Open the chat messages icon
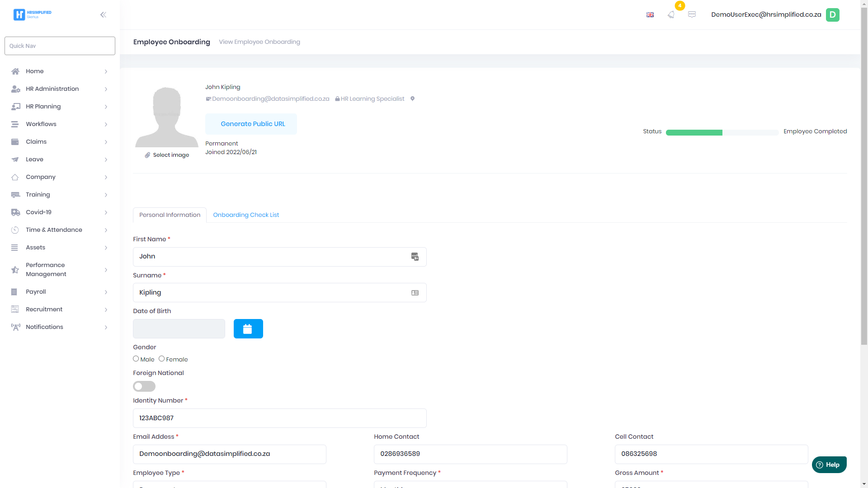The height and width of the screenshot is (488, 868). pos(692,14)
